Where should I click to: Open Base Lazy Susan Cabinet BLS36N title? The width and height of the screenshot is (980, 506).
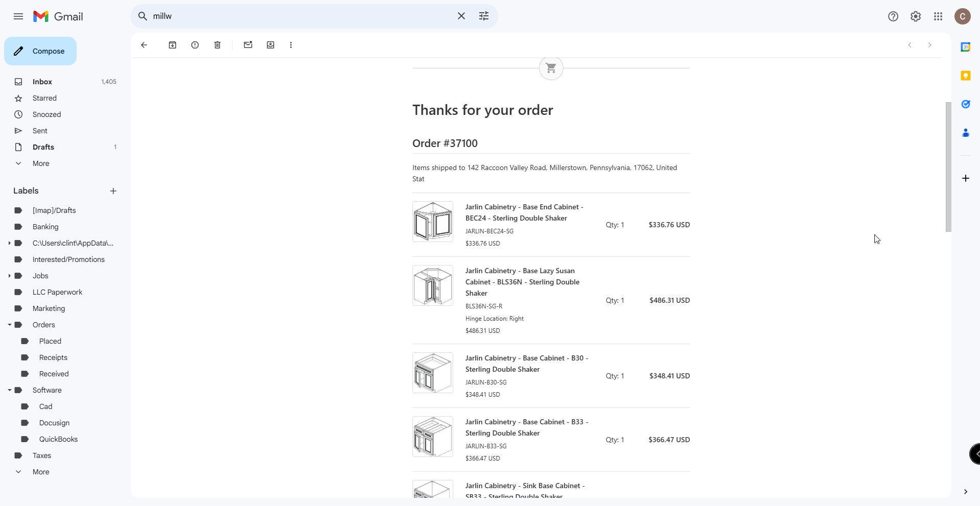pyautogui.click(x=523, y=282)
